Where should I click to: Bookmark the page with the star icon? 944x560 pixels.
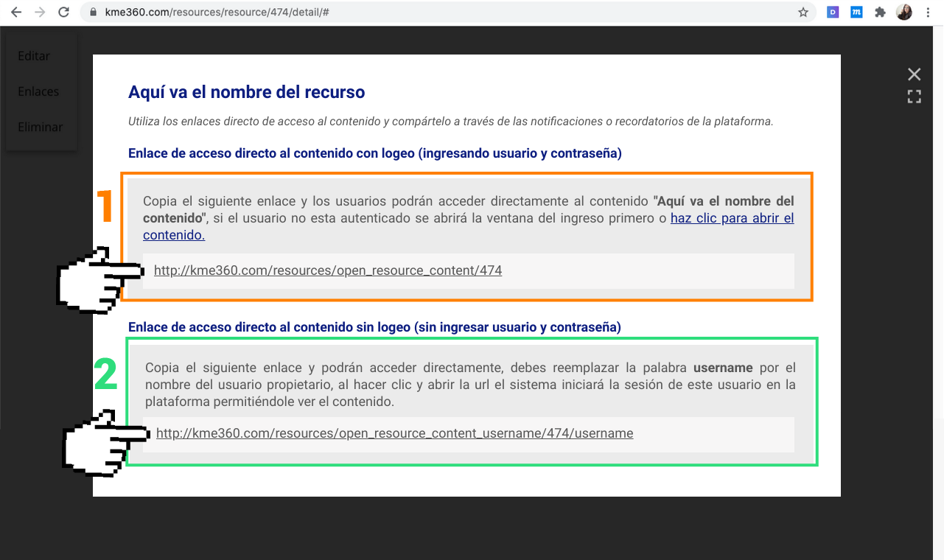803,13
